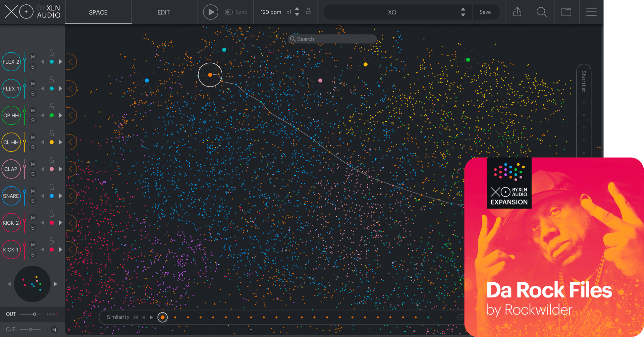Select the KICK 1 channel pad

point(11,249)
